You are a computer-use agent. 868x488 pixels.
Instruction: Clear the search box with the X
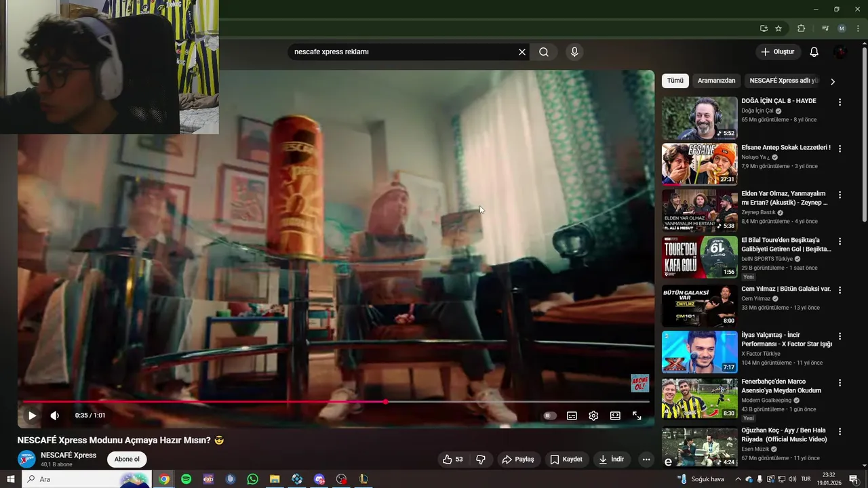(x=522, y=52)
